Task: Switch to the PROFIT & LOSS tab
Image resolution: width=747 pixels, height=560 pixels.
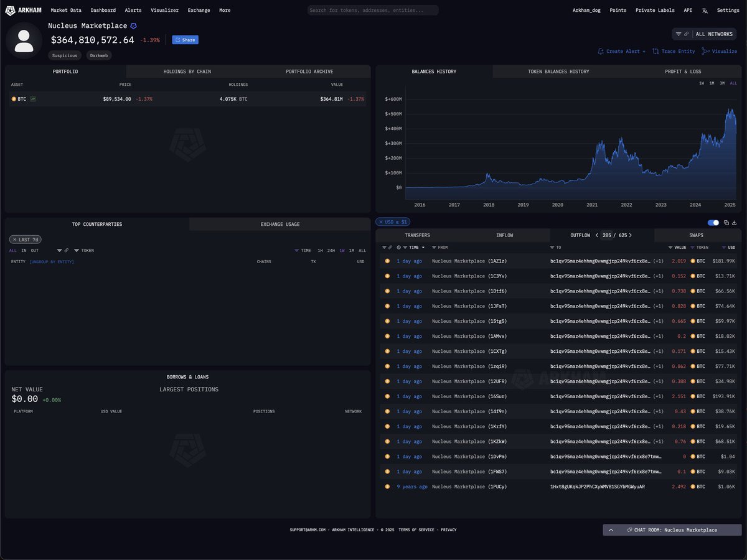Action: pos(683,72)
